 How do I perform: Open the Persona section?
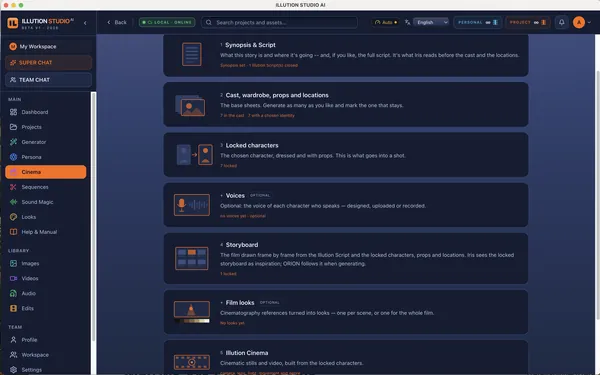(46, 157)
